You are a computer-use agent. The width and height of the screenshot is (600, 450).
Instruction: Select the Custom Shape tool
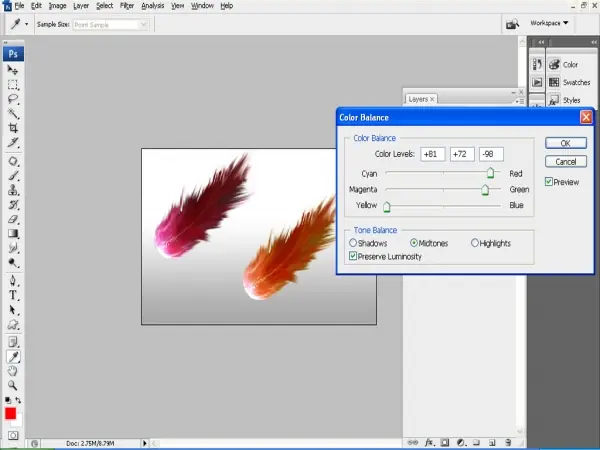click(13, 325)
